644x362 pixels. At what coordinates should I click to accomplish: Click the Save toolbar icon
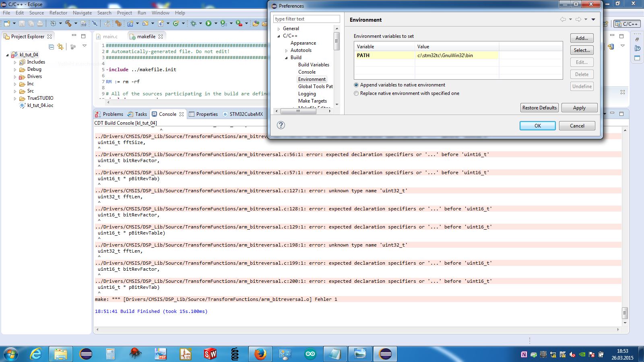coord(22,23)
